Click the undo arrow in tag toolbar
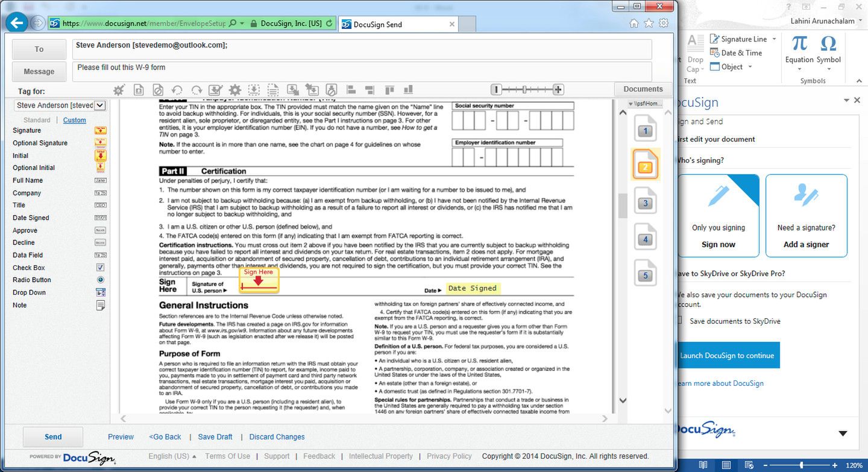Viewport: 868px width, 472px height. coord(177,90)
